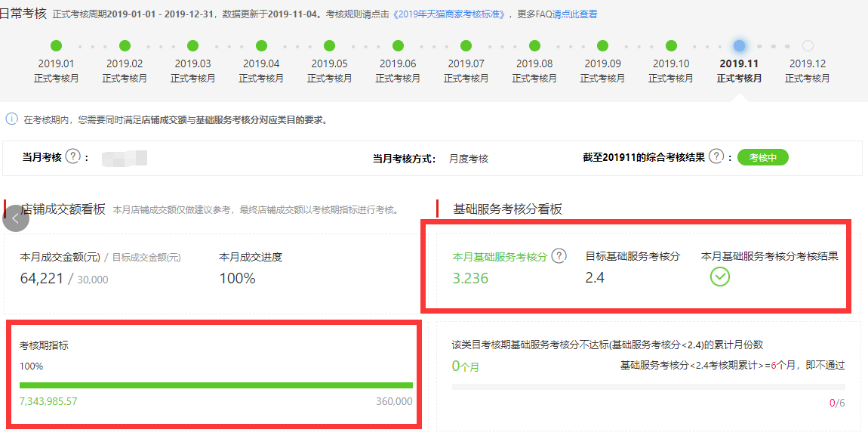
Task: Click the 3.236 score value
Action: [x=470, y=278]
